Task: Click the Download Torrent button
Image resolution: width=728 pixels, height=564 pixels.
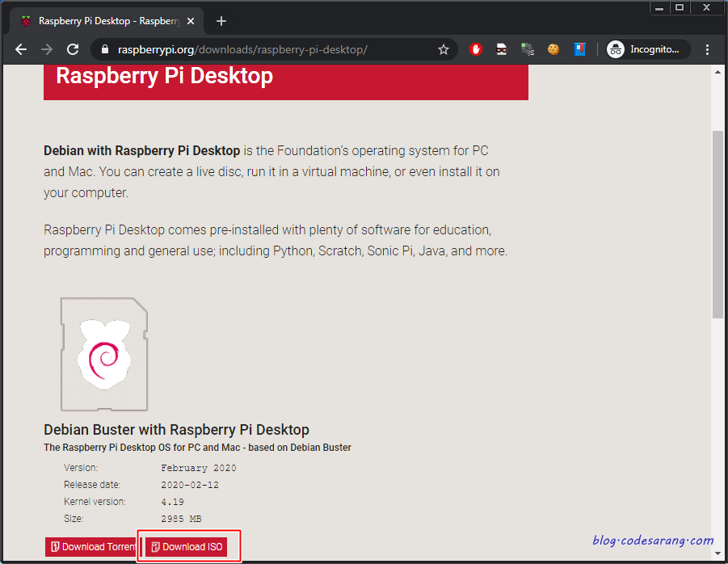Action: (x=91, y=547)
